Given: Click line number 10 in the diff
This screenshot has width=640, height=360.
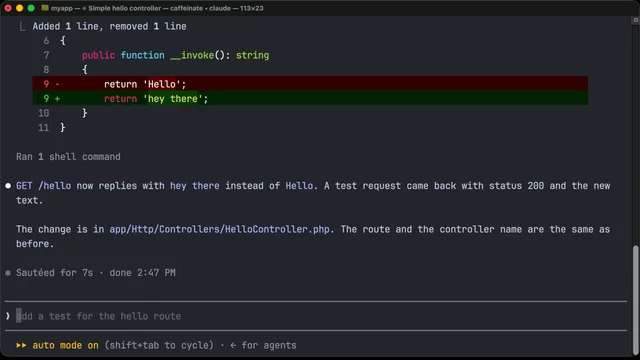Looking at the screenshot, I should (x=44, y=113).
